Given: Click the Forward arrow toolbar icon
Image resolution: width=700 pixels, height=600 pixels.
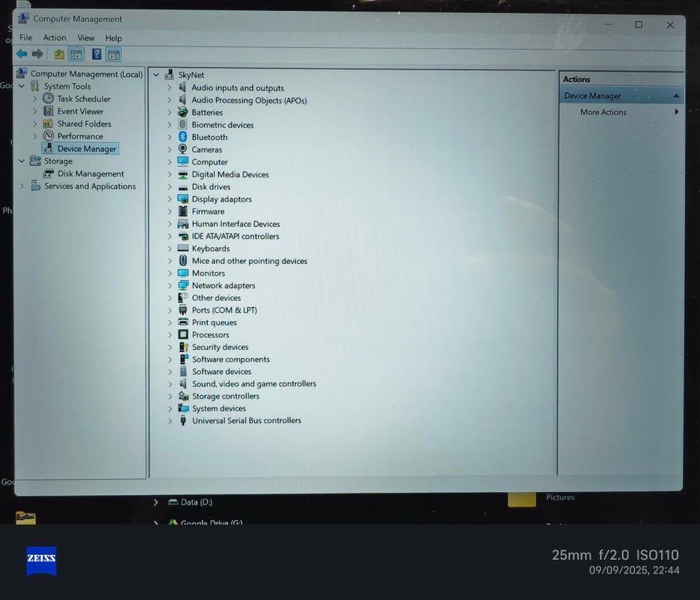Looking at the screenshot, I should (x=37, y=55).
